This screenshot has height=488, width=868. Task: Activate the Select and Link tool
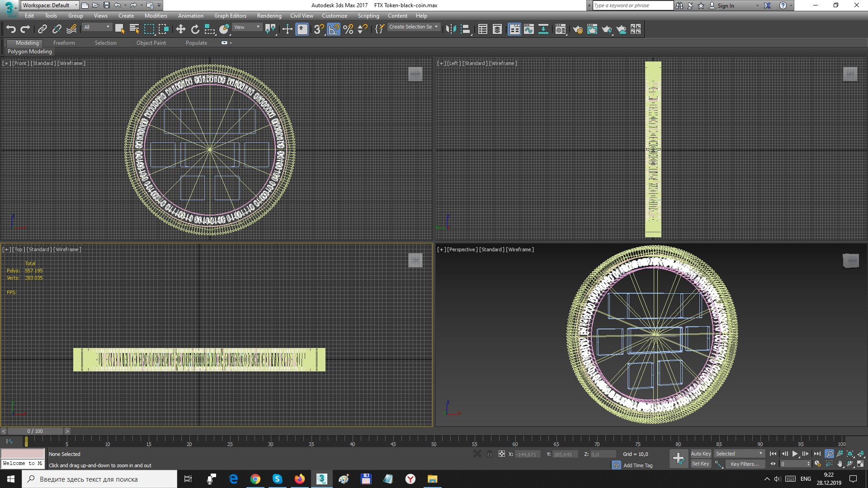(x=42, y=29)
